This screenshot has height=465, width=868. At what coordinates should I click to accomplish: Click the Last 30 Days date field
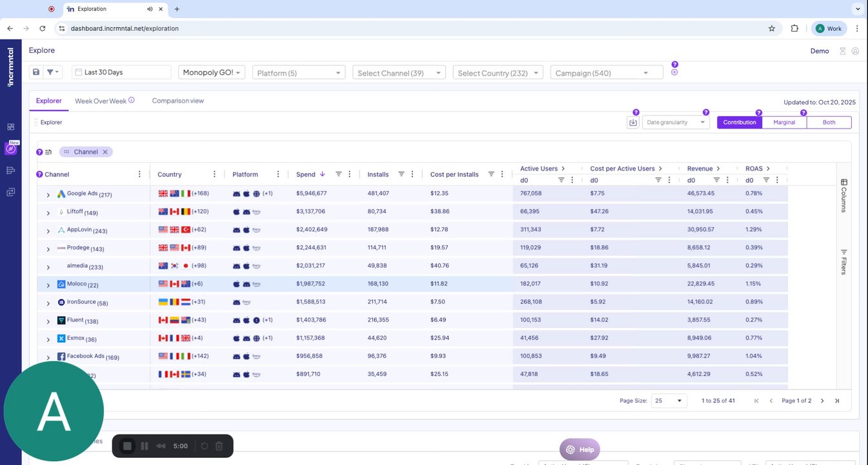click(121, 72)
